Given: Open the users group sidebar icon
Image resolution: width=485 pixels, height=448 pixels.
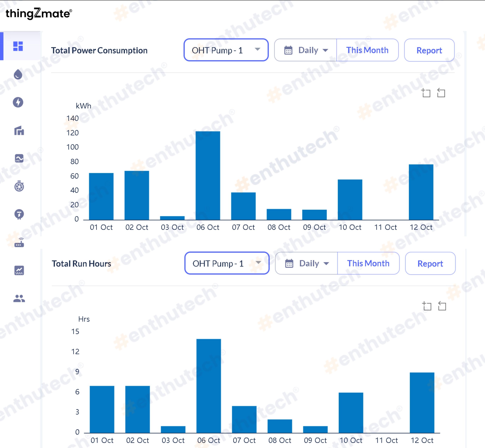Looking at the screenshot, I should [x=19, y=298].
